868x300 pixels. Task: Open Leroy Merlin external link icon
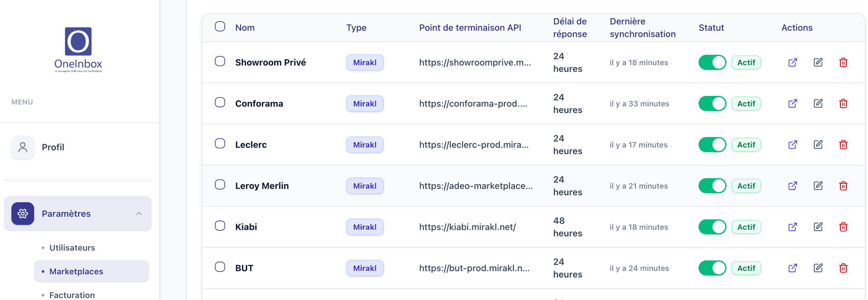pos(793,186)
